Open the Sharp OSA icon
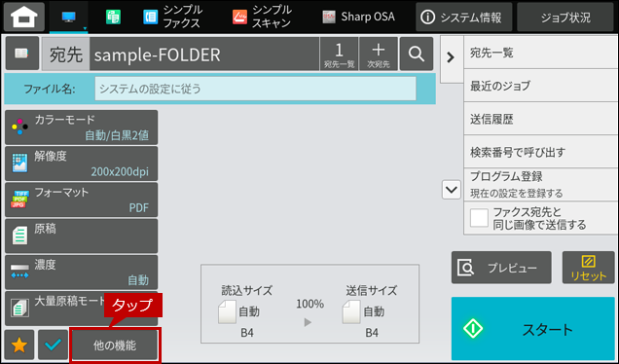 [328, 17]
